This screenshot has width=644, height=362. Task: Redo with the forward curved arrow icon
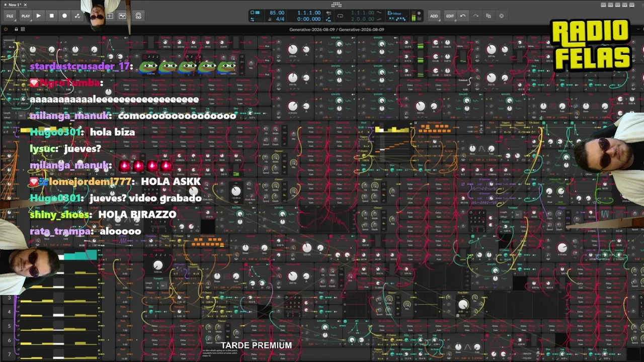[x=475, y=16]
